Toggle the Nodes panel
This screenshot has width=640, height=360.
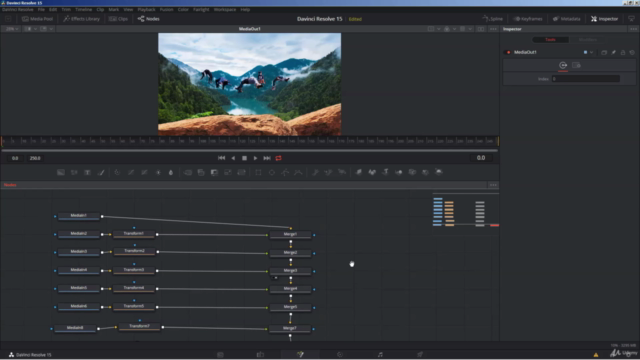(149, 19)
